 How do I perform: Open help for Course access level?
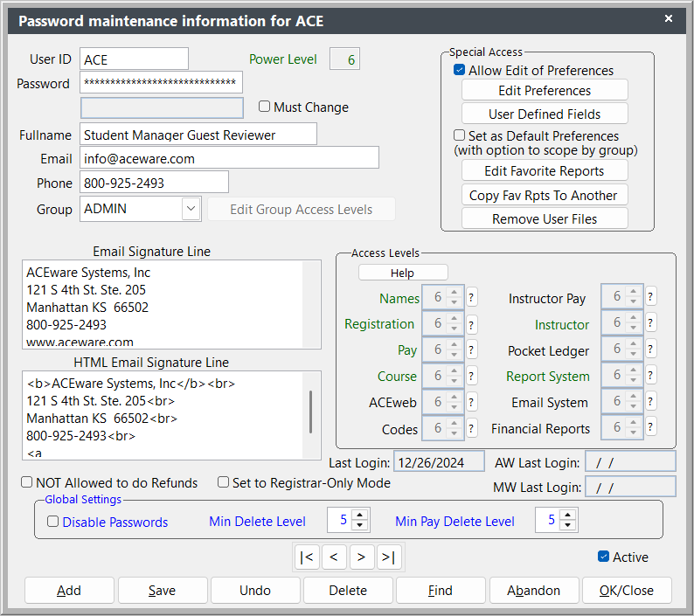pyautogui.click(x=471, y=376)
